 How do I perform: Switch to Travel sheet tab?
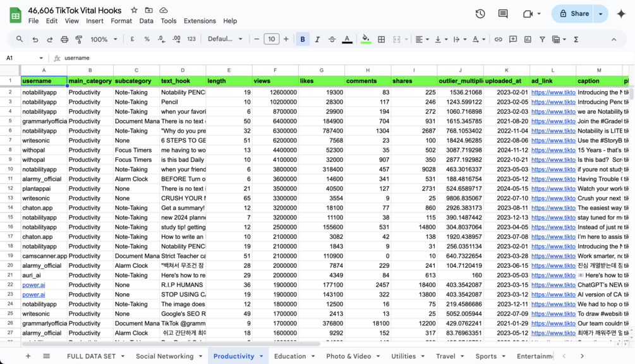point(445,356)
